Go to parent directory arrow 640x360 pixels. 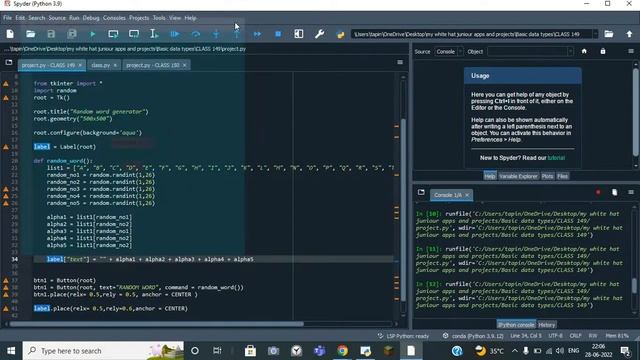[629, 34]
